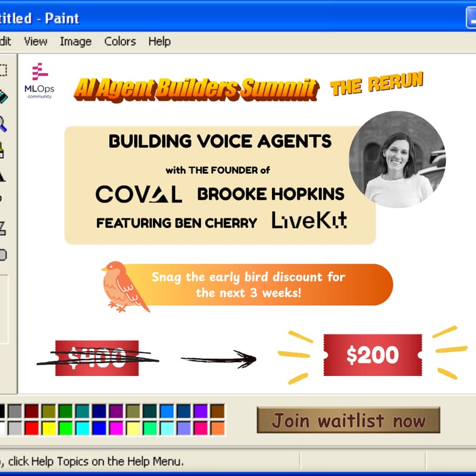Pick the teal color swatch

point(82,411)
